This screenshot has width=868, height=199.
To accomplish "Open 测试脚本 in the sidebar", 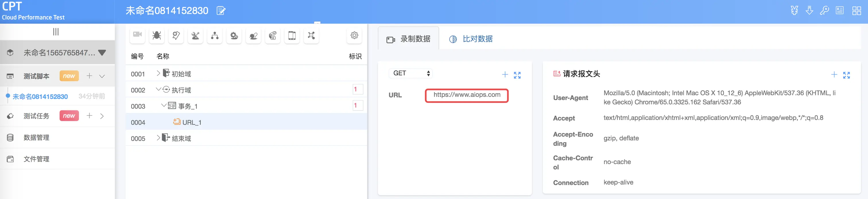I will (36, 76).
